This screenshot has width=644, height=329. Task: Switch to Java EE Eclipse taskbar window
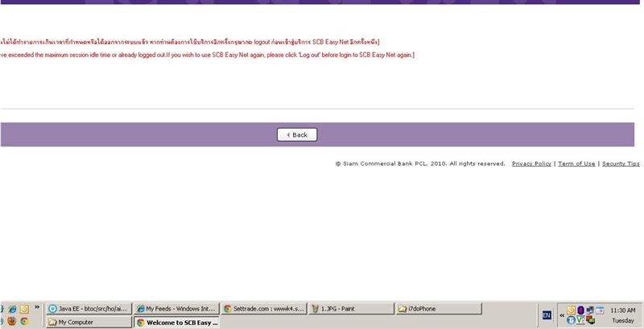[x=89, y=309]
